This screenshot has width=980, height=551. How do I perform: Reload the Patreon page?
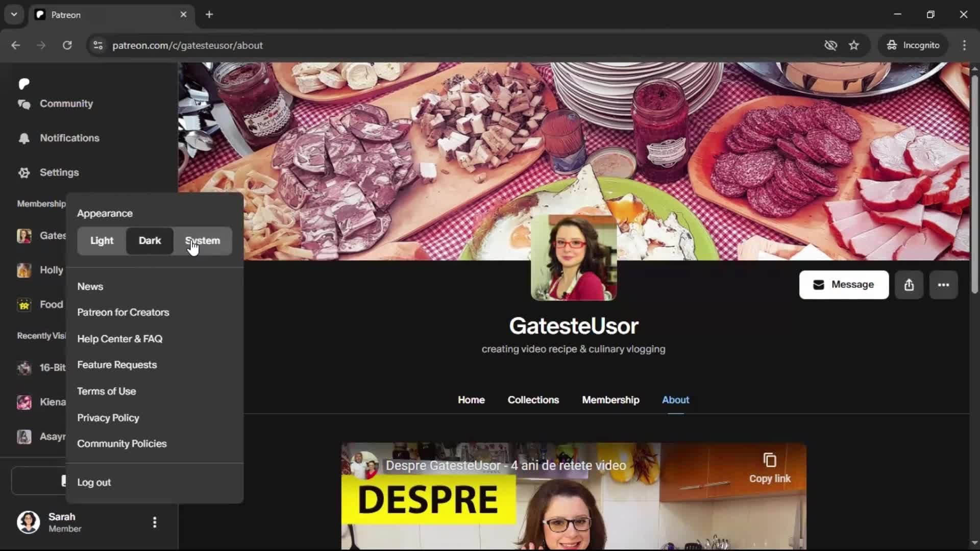tap(67, 45)
